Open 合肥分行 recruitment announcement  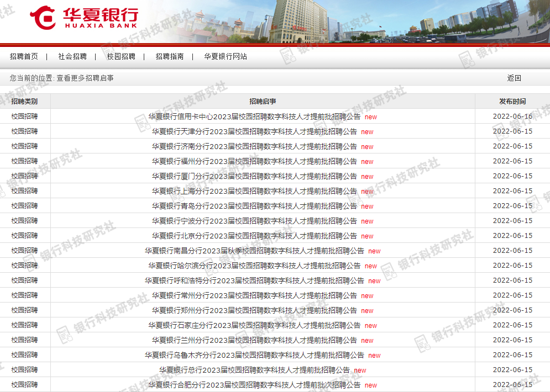pos(254,385)
